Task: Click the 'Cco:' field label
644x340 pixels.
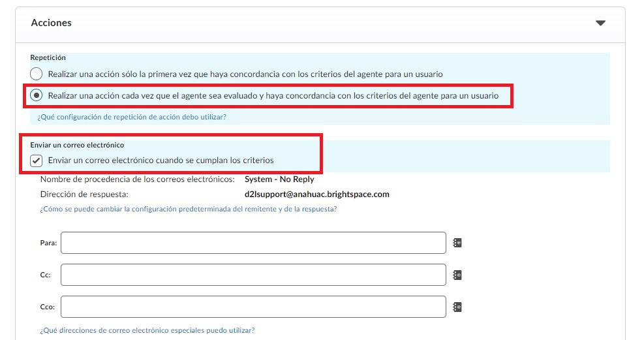Action: click(47, 307)
